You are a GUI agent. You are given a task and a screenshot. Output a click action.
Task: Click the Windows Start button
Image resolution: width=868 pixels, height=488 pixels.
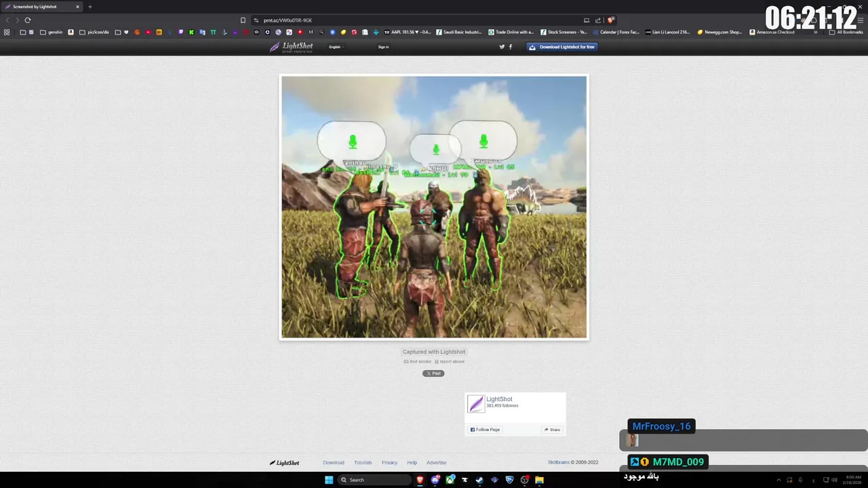pos(329,480)
